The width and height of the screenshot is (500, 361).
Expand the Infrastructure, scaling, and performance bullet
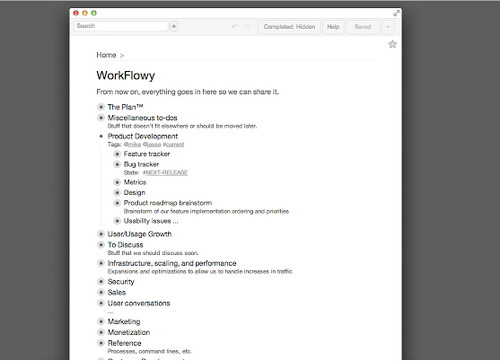pyautogui.click(x=101, y=263)
